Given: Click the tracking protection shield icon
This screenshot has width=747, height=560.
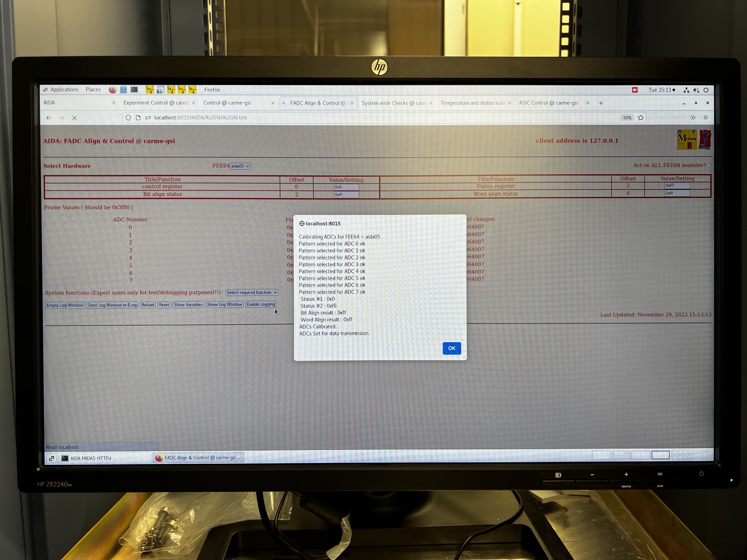Looking at the screenshot, I should tap(128, 118).
